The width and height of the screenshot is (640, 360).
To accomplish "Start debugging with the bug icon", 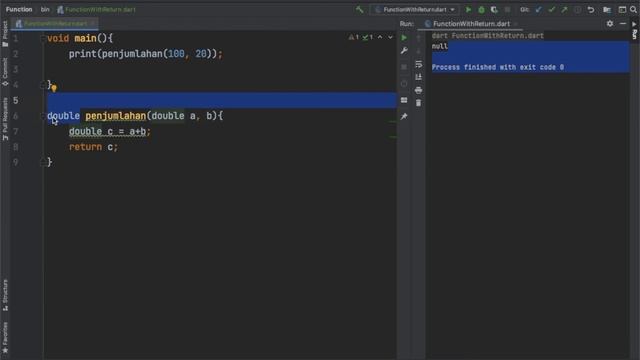I will [x=481, y=9].
